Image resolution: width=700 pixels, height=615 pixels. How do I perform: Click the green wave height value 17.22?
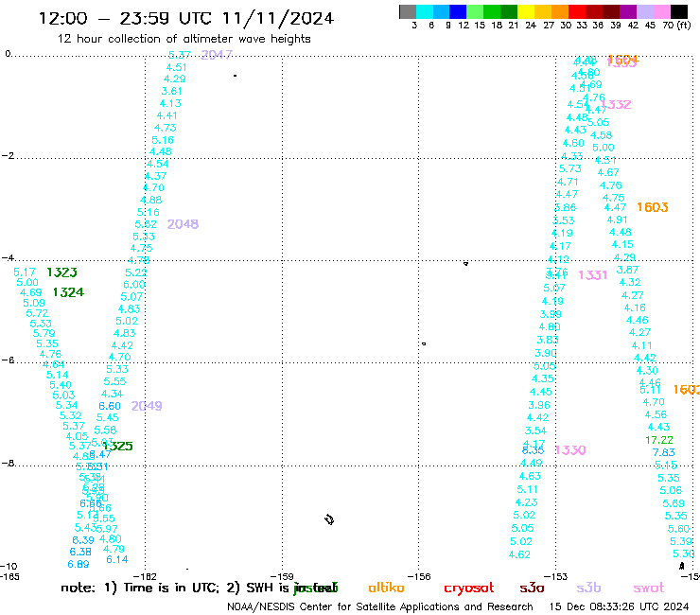[x=659, y=440]
